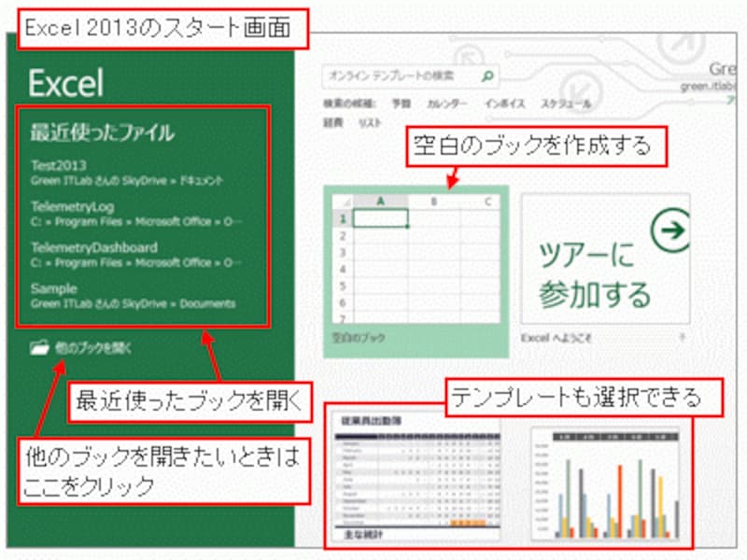This screenshot has width=747, height=560.
Task: Select the スケジュール suggested search
Action: [566, 104]
